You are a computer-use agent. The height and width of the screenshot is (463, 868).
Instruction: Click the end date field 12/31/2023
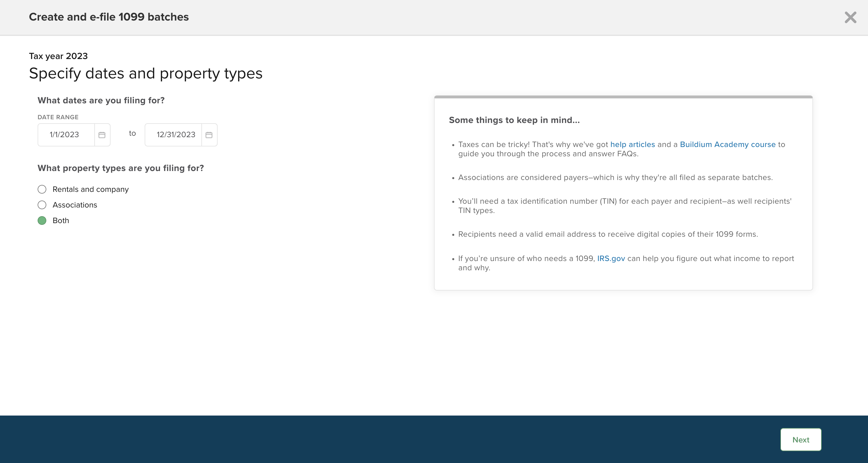coord(173,135)
